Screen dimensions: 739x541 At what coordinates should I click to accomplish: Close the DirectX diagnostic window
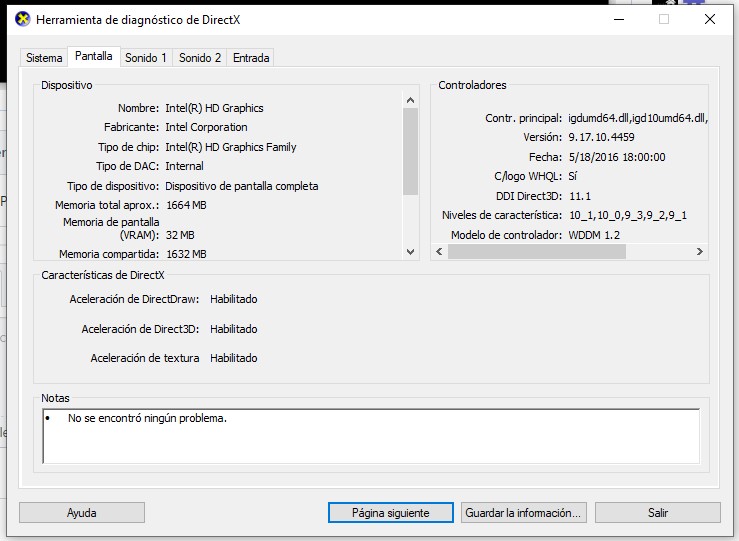point(710,19)
